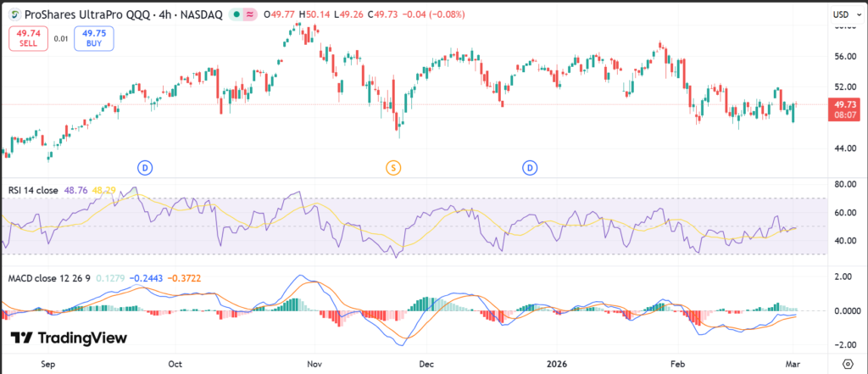Click the split S marker below the chart
The image size is (868, 374).
[393, 167]
